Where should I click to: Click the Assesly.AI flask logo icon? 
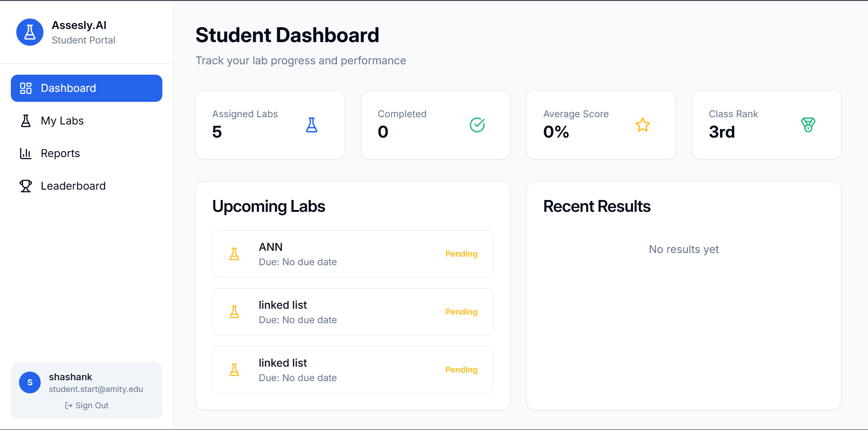[30, 32]
